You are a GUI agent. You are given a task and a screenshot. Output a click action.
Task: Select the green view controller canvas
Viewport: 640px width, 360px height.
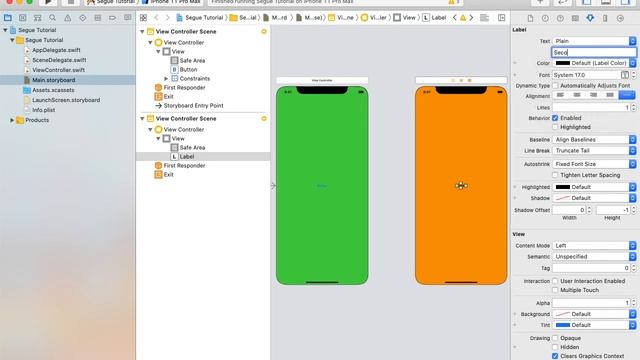(x=322, y=186)
